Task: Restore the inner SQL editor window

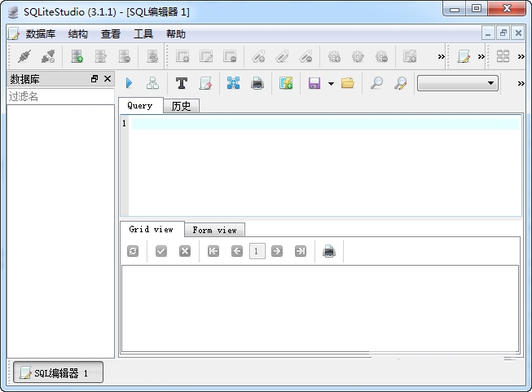Action: [503, 33]
